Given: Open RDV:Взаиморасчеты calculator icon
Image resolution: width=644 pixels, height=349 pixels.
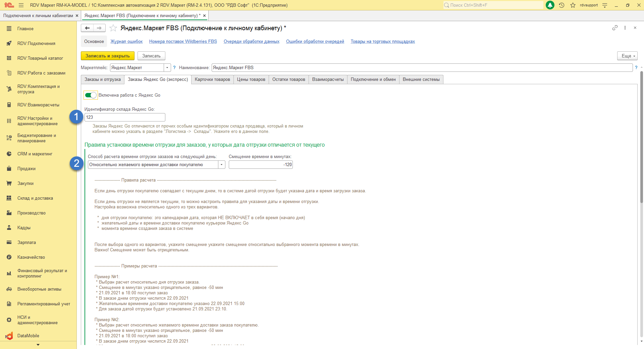Looking at the screenshot, I should point(9,105).
